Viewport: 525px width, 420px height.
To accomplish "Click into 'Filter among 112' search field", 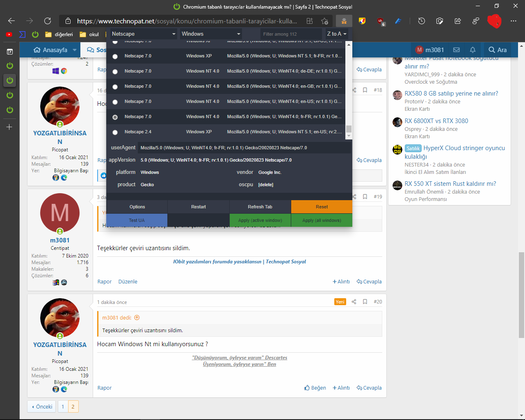I will coord(291,34).
